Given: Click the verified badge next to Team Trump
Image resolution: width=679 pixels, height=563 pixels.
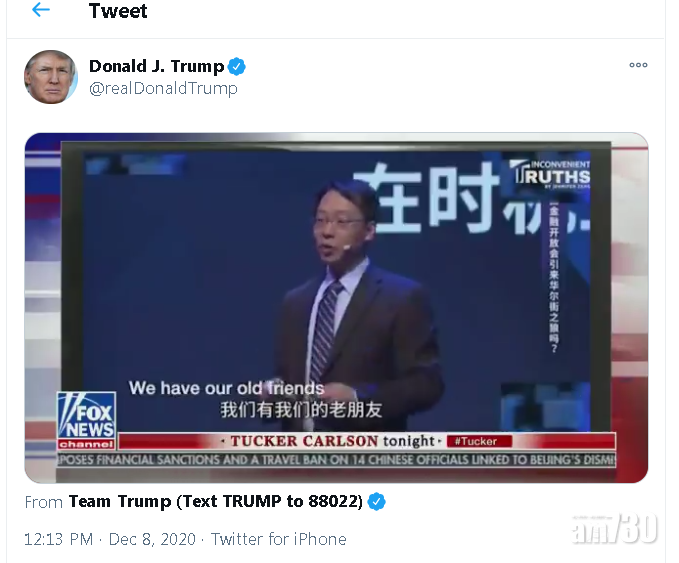Looking at the screenshot, I should (376, 502).
